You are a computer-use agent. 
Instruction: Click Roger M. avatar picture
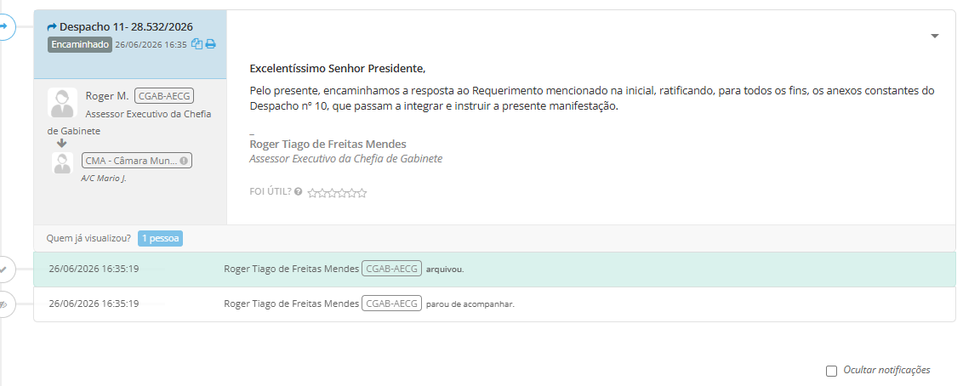[x=62, y=103]
